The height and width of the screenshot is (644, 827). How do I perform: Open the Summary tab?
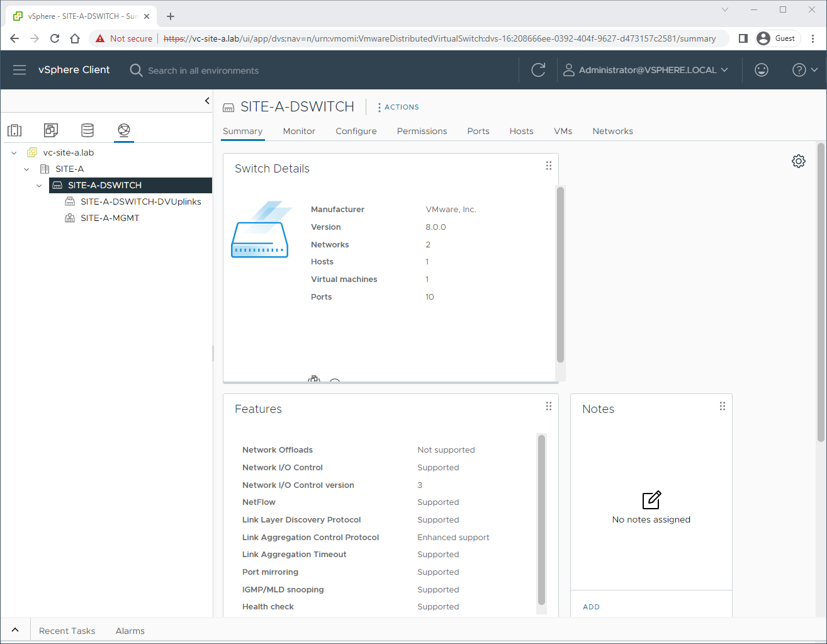coord(242,131)
